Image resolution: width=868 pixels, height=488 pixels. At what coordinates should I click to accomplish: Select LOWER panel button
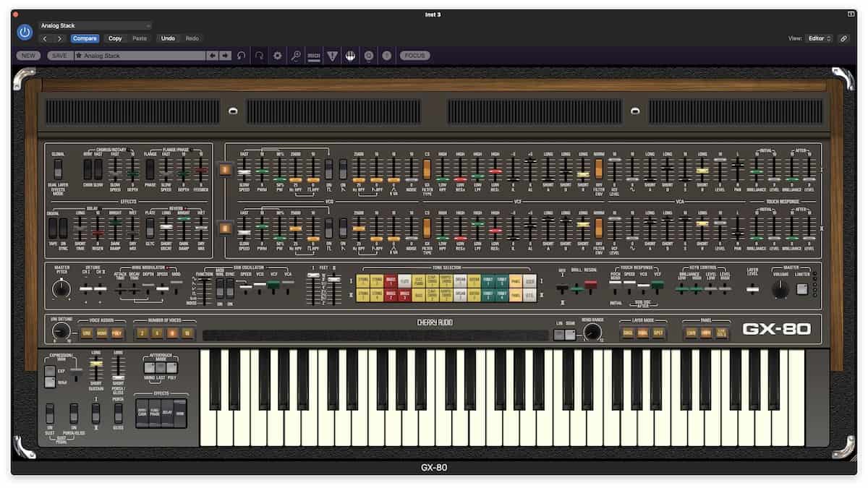(692, 333)
